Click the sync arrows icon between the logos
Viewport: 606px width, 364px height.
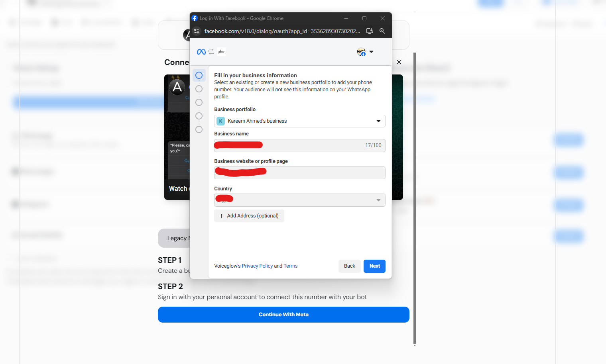[211, 52]
